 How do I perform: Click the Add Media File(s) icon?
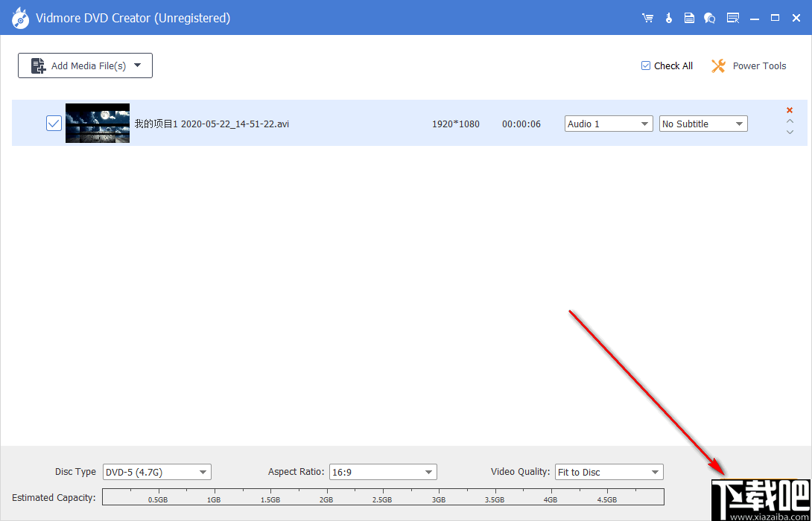38,65
